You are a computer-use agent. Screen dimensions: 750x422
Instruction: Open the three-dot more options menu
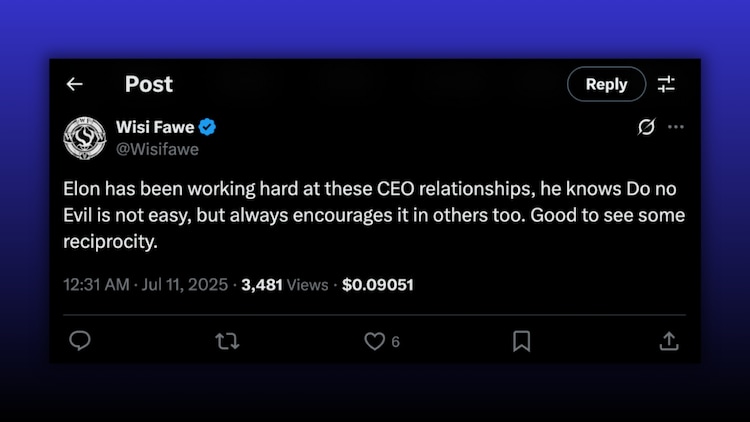click(676, 127)
